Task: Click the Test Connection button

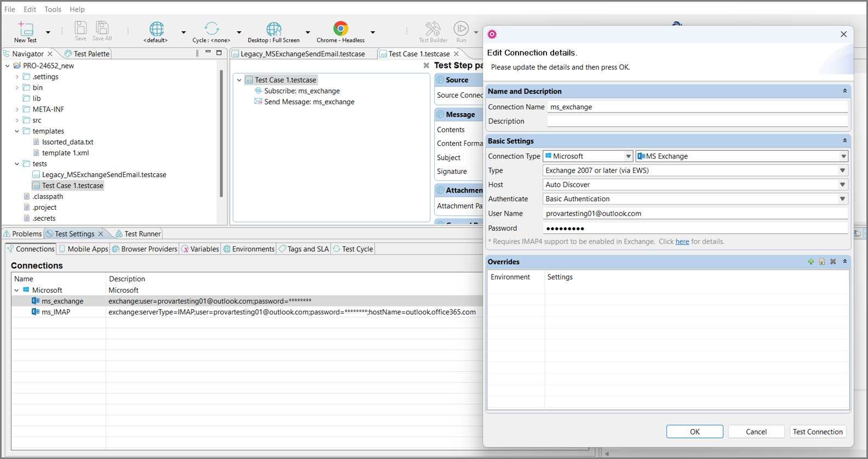Action: (x=818, y=432)
